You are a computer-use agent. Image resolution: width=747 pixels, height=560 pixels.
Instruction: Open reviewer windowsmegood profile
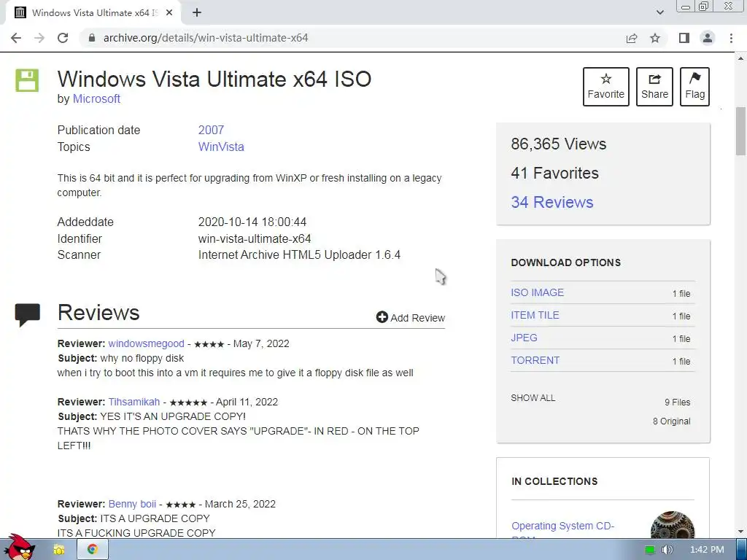click(146, 344)
